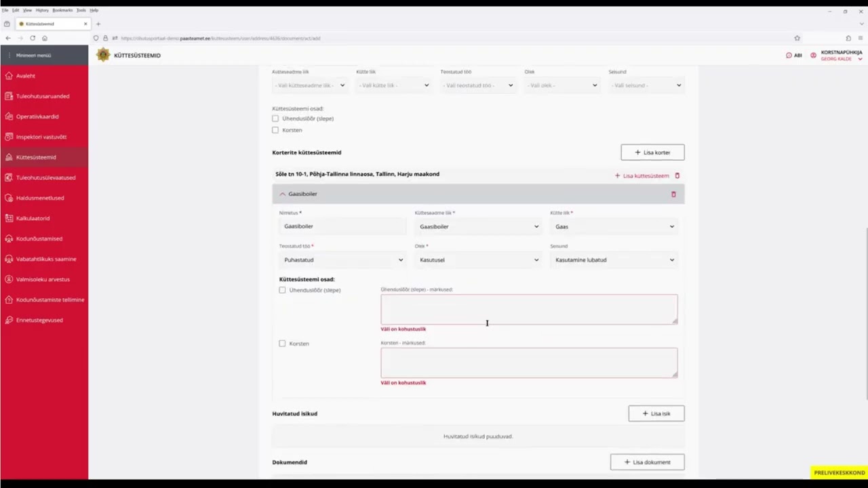Open Vali olek dropdown
The image size is (868, 488).
(562, 85)
